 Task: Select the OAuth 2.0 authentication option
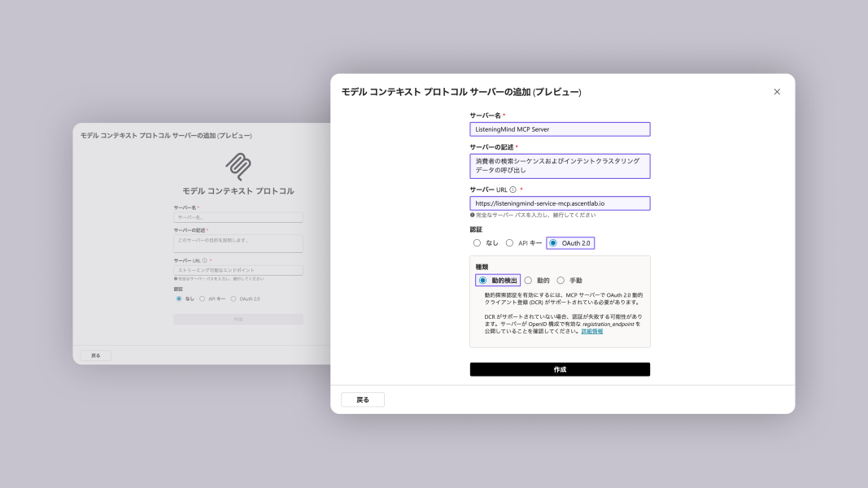(552, 242)
